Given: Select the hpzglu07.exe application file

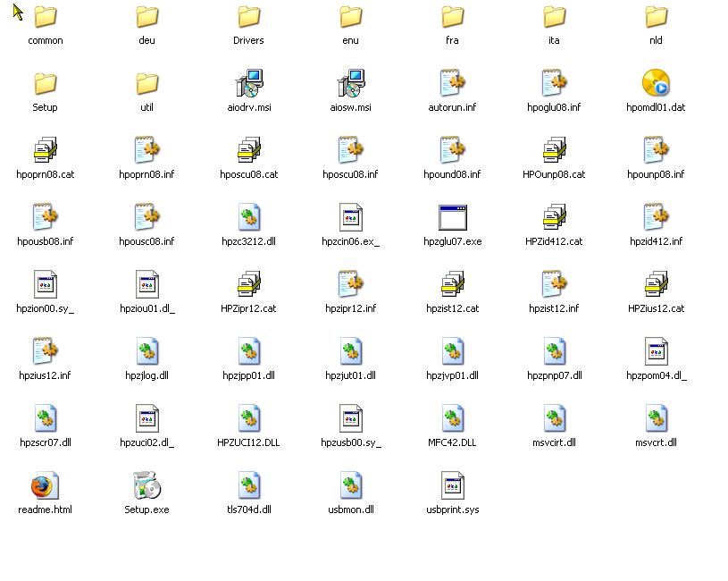Looking at the screenshot, I should [x=452, y=218].
